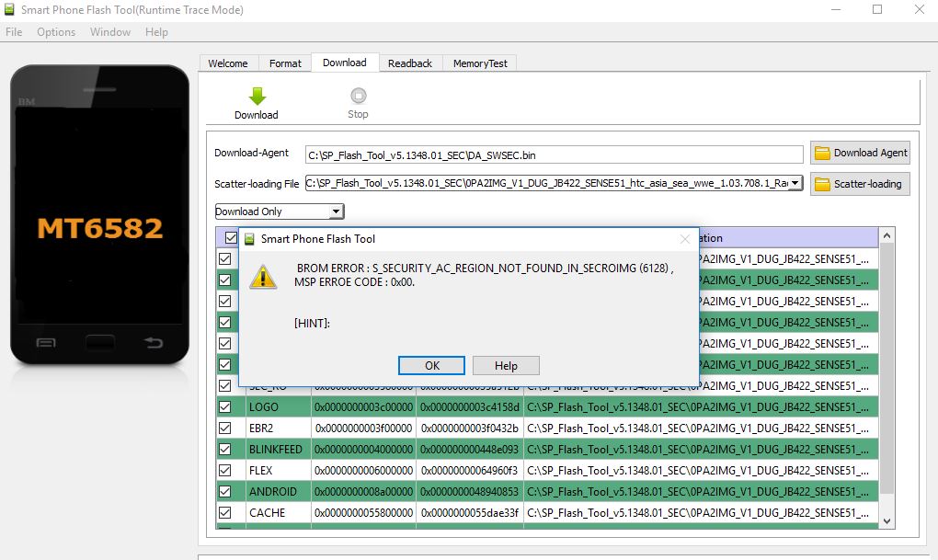This screenshot has width=938, height=560.
Task: Expand the Scatter-loading File dropdown
Action: (795, 184)
